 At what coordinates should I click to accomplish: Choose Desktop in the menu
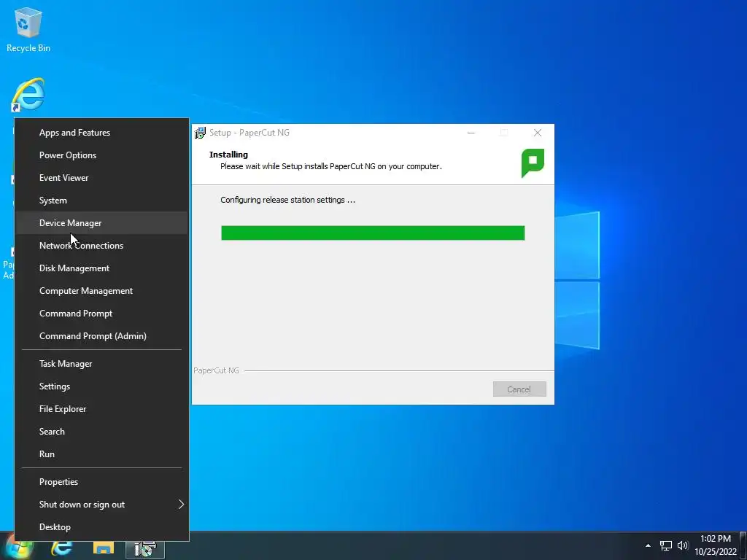pos(102,527)
